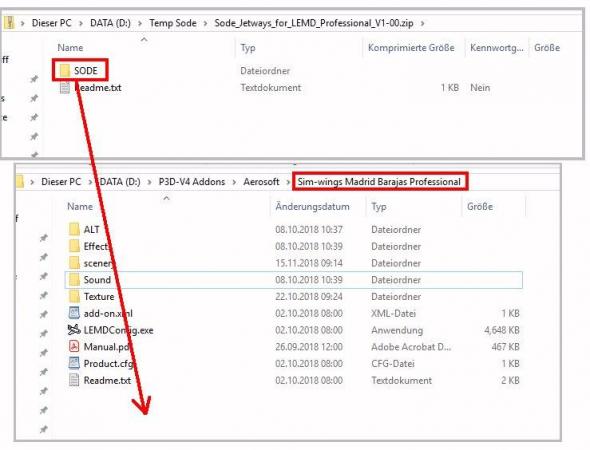Go to the Sim-wings Madrid Barajas Professional breadcrumb

(x=379, y=182)
